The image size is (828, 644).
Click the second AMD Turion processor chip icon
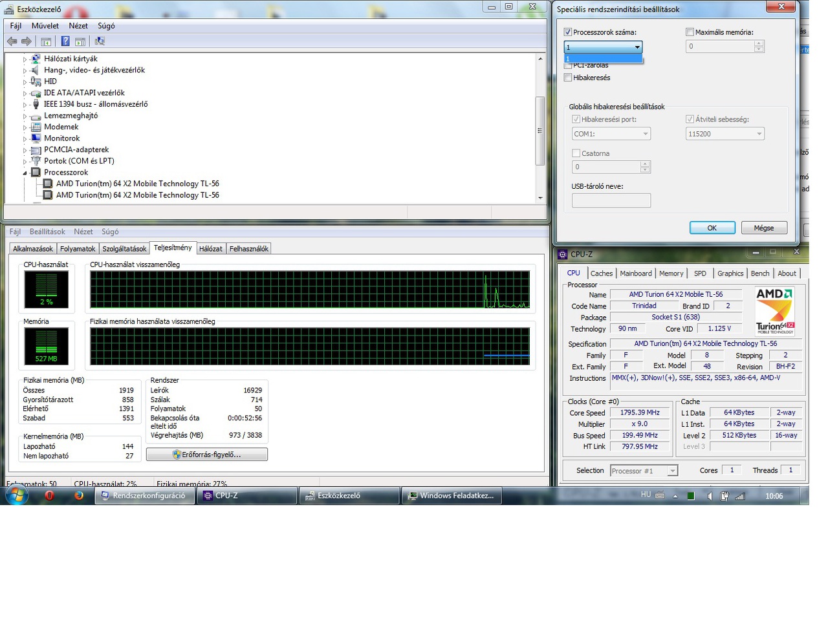[48, 195]
